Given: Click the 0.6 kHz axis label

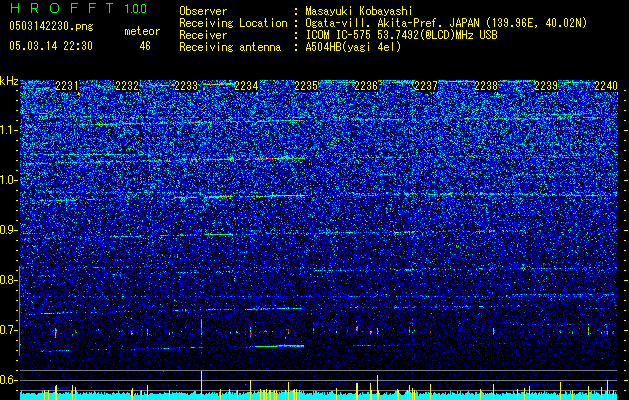Looking at the screenshot, I should click(x=8, y=380).
